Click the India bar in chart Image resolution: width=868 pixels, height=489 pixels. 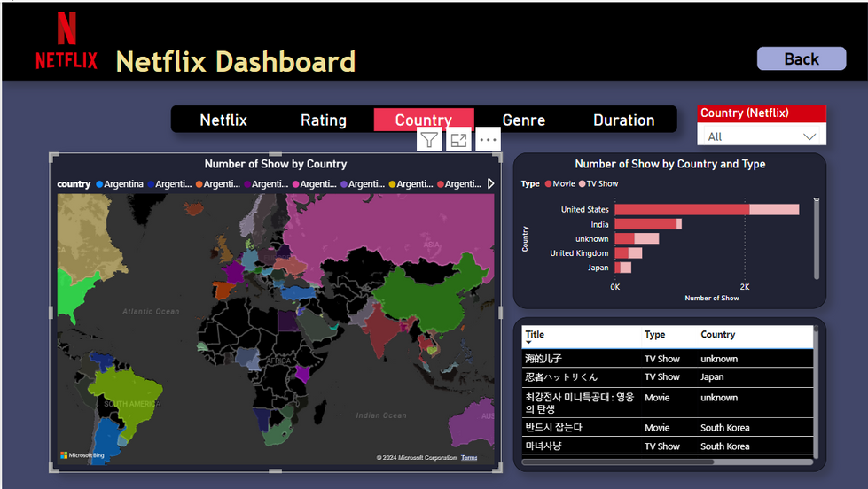tap(648, 224)
